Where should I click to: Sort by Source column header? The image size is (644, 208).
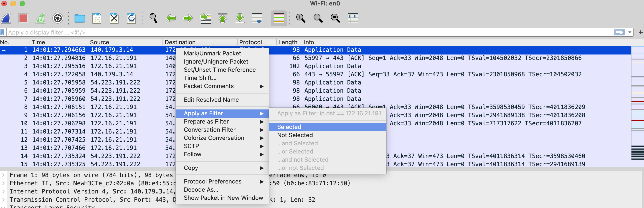point(125,42)
